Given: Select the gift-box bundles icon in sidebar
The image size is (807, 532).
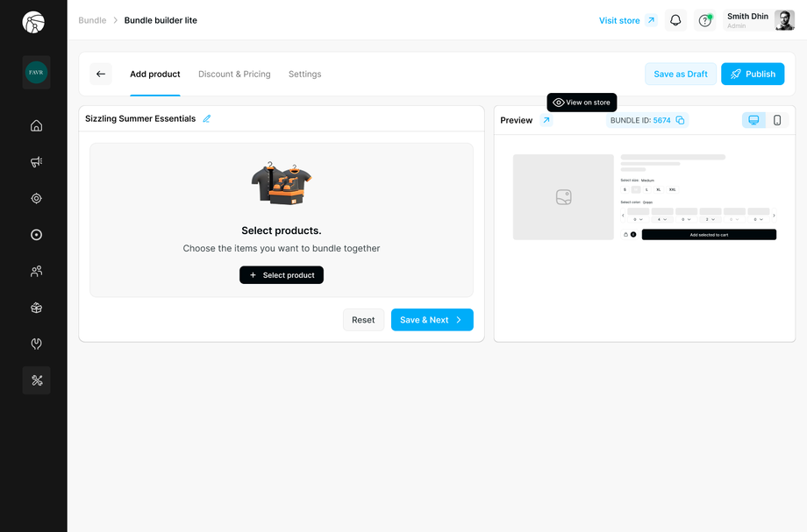Looking at the screenshot, I should pyautogui.click(x=36, y=308).
